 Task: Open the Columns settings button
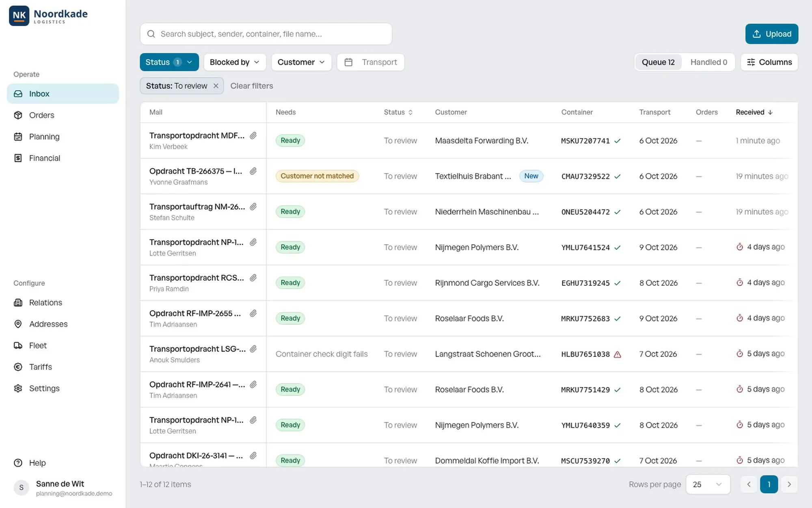[x=769, y=62]
